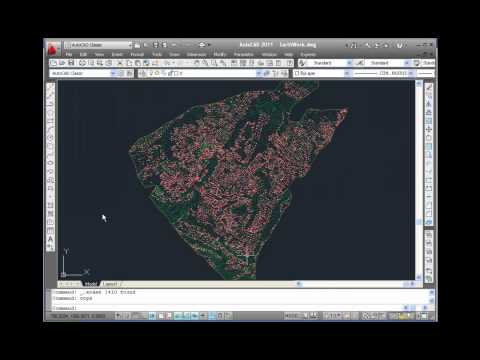
Task: Toggle Quick Properties in status bar
Action: click(x=220, y=315)
